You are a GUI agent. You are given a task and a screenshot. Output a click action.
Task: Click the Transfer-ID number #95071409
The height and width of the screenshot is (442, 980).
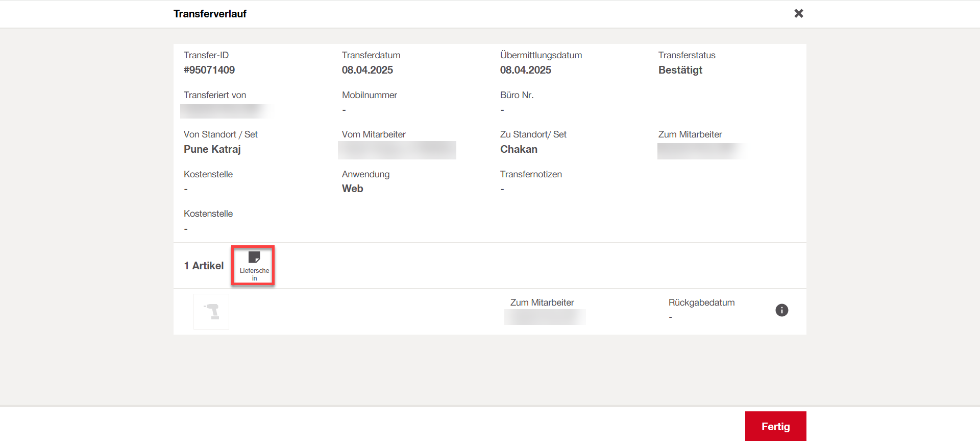pos(209,70)
